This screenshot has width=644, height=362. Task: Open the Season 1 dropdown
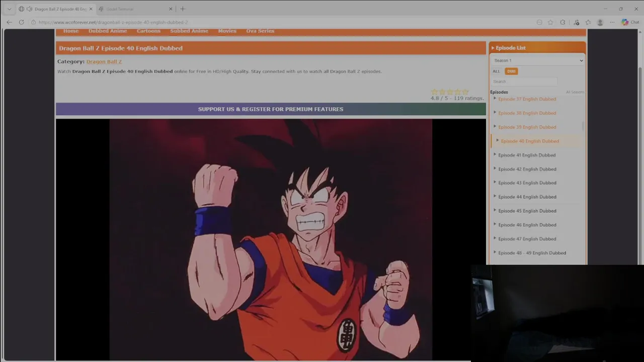point(537,60)
